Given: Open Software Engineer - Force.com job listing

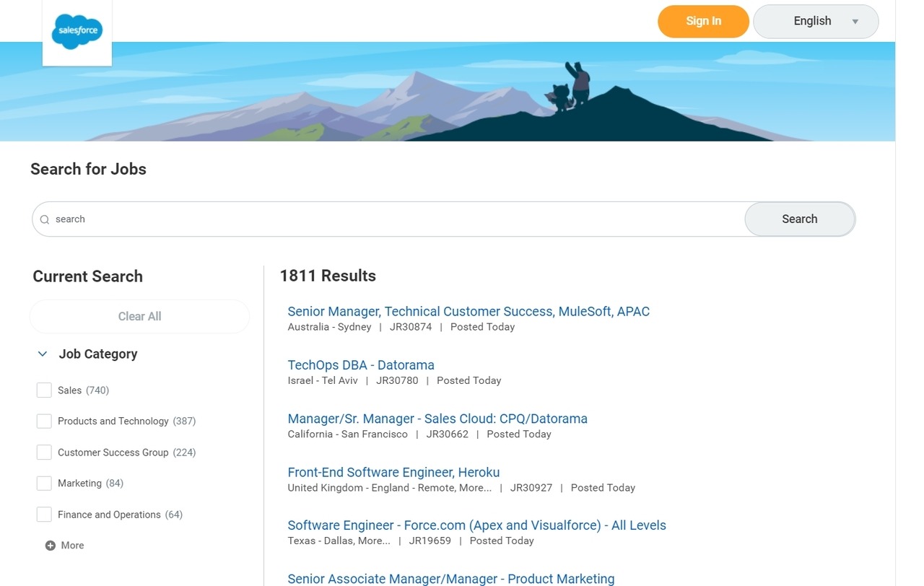Looking at the screenshot, I should [x=476, y=525].
